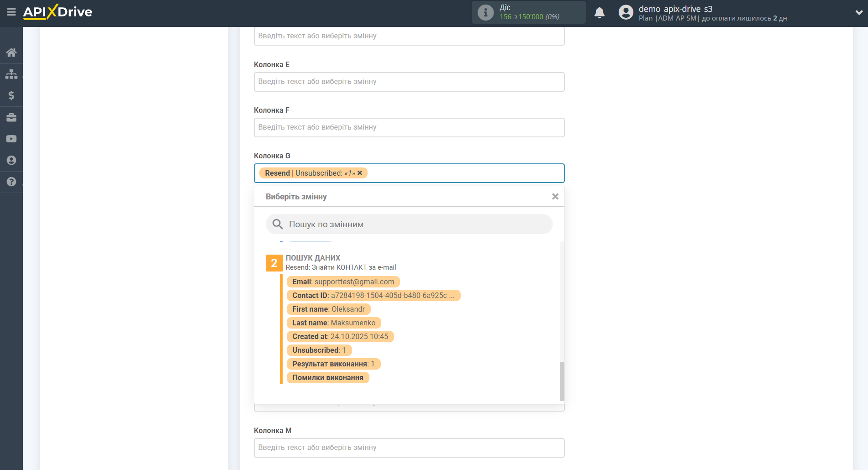
Task: Open the Help question mark icon
Action: click(11, 182)
